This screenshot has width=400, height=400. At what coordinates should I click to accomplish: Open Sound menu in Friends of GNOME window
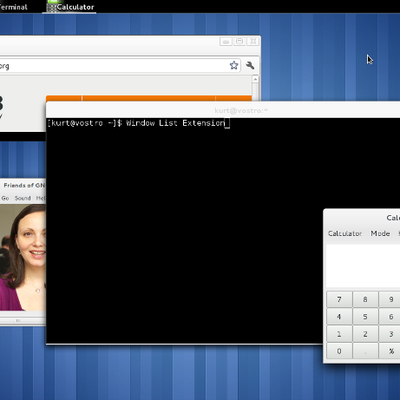[23, 198]
